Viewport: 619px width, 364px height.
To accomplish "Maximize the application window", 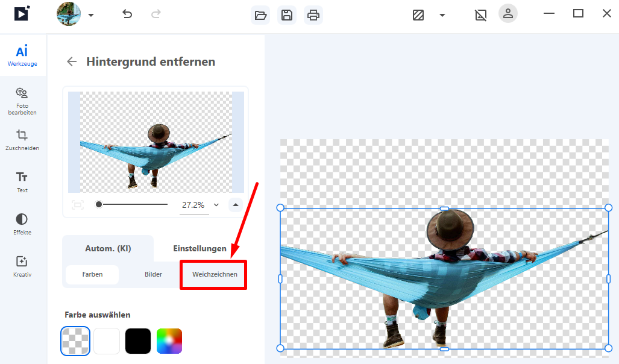I will tap(578, 13).
